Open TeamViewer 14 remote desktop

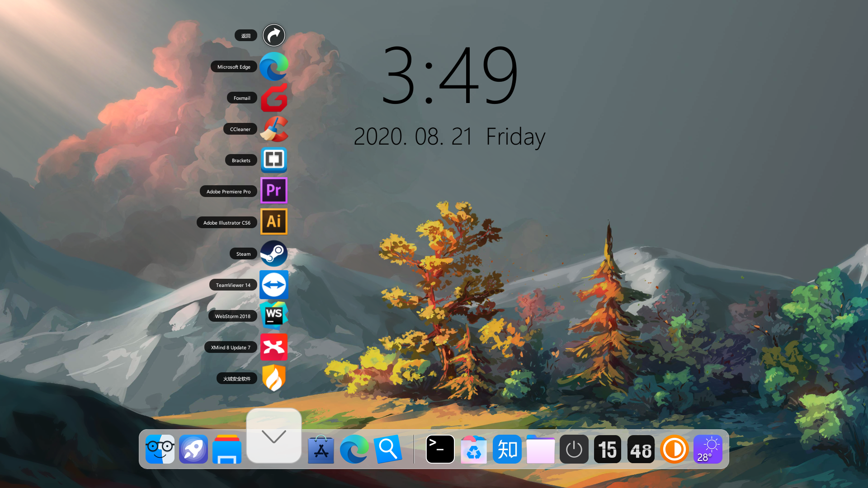coord(274,285)
